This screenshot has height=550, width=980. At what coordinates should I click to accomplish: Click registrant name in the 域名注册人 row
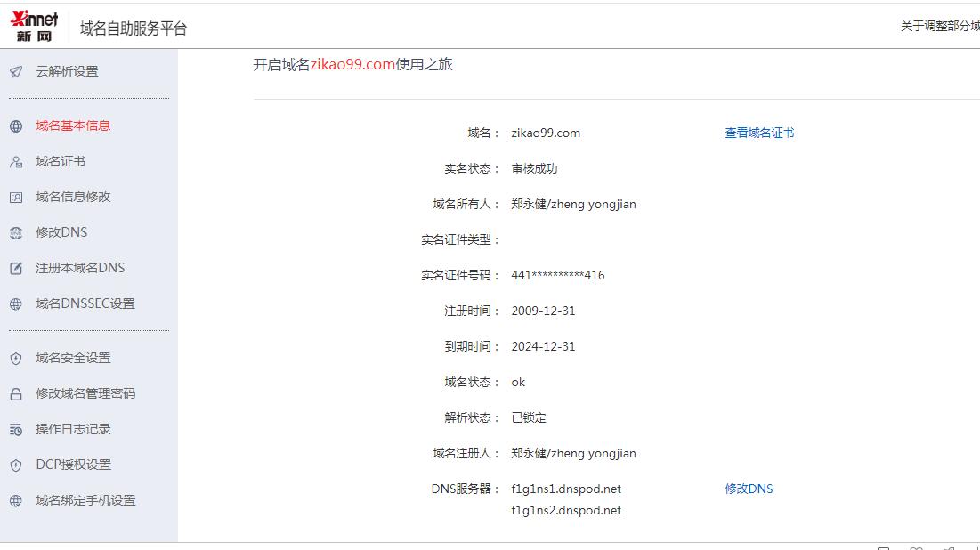[x=573, y=453]
